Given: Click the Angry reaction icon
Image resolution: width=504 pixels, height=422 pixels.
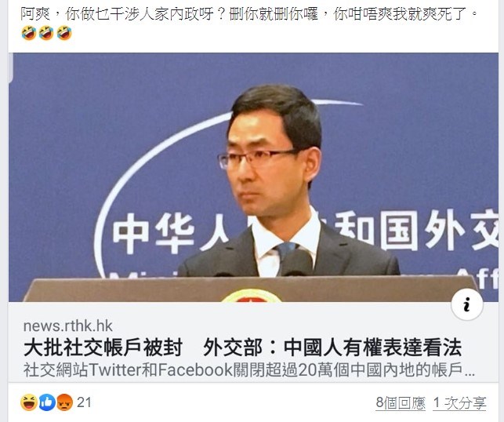Looking at the screenshot, I should 64,402.
